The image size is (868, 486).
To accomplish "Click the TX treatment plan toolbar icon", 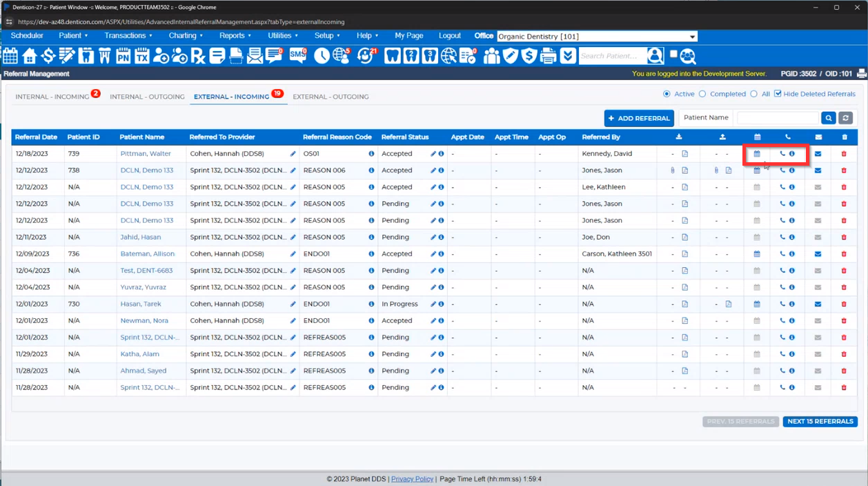I will [x=142, y=56].
